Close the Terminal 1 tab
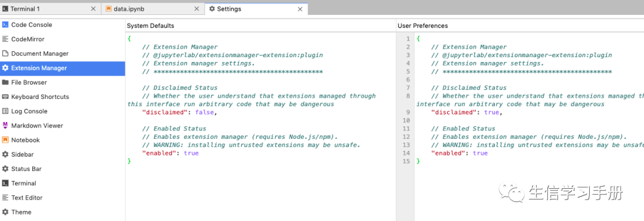This screenshot has height=221, width=644. [93, 8]
